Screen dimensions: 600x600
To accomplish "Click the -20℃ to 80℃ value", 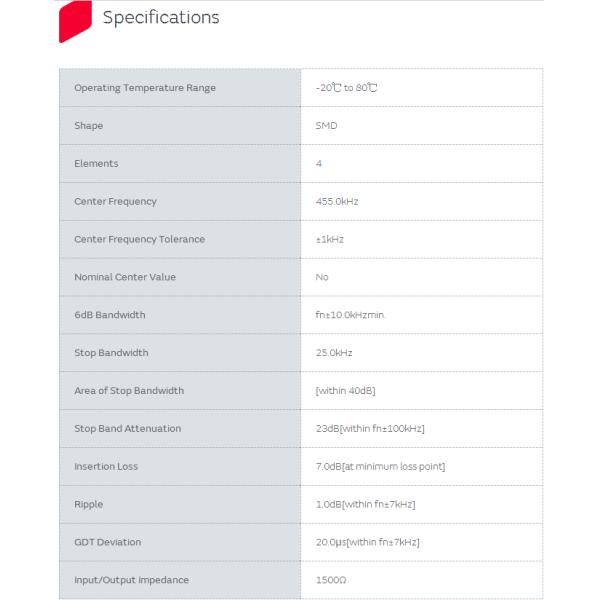I will point(346,88).
